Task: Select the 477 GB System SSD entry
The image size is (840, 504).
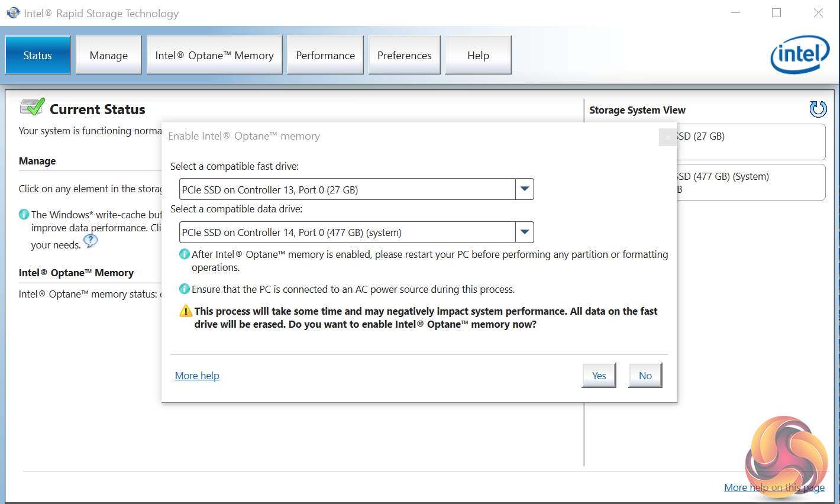Action: tap(751, 182)
